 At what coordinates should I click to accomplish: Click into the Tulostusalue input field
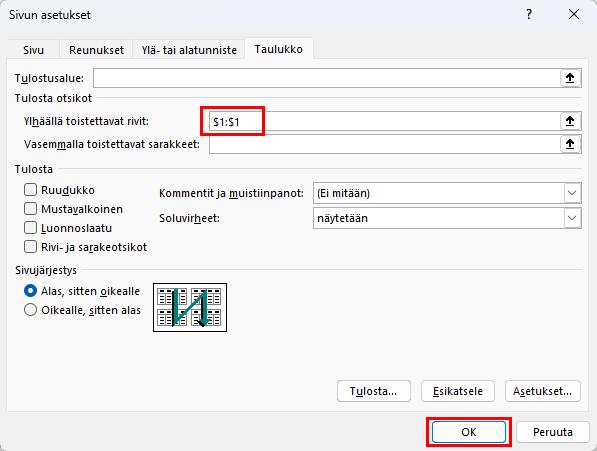[327, 78]
